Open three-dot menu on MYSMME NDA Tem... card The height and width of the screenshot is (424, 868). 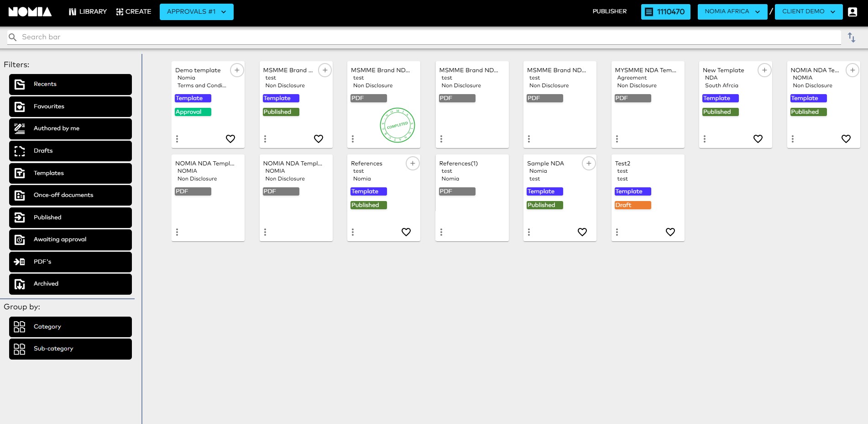pos(617,139)
